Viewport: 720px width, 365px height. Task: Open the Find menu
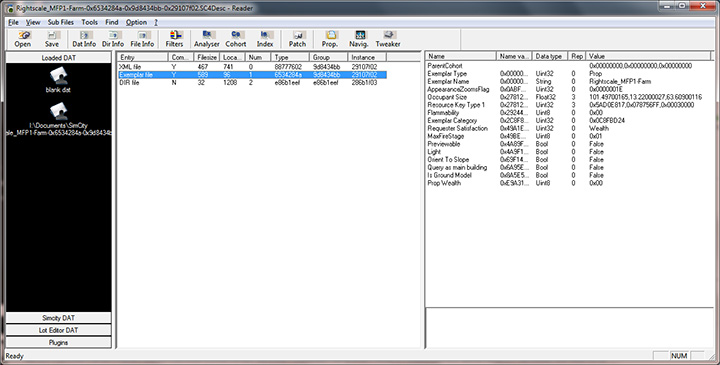(x=112, y=22)
